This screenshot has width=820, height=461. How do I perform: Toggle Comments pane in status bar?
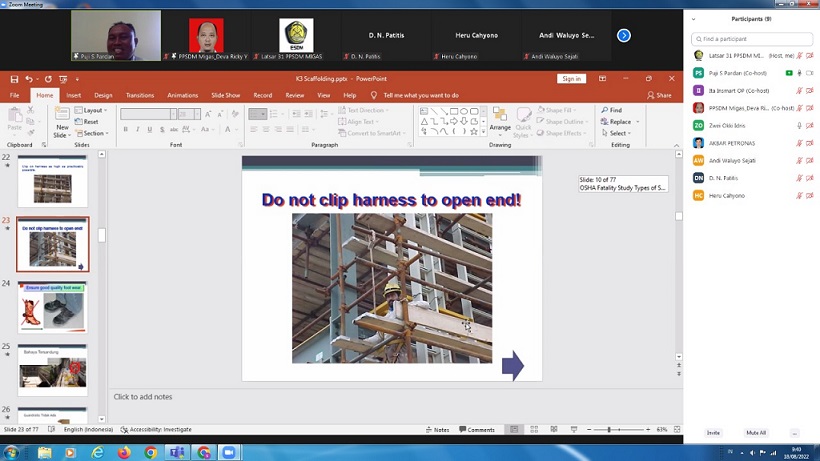point(477,430)
